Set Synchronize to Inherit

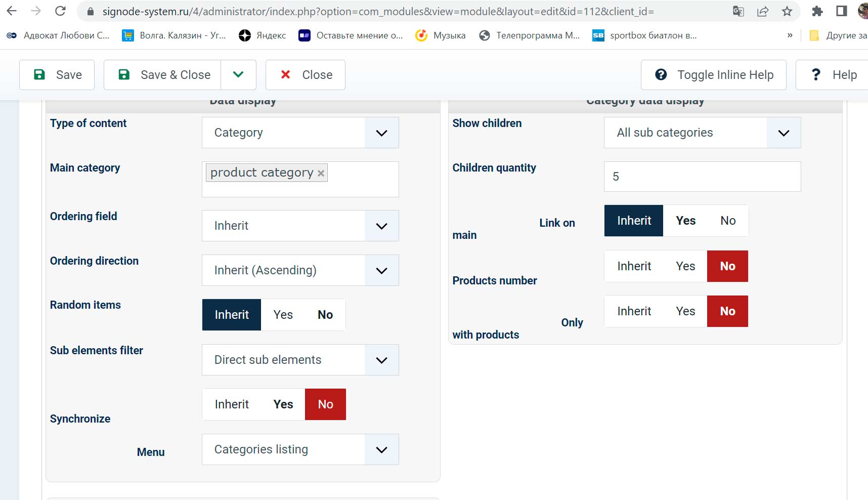coord(232,404)
